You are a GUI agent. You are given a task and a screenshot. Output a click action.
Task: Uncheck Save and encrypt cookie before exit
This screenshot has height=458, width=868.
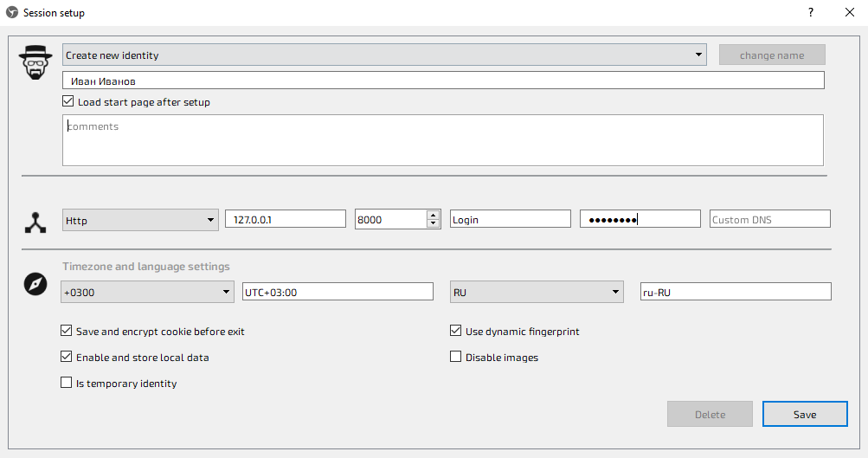tap(67, 331)
